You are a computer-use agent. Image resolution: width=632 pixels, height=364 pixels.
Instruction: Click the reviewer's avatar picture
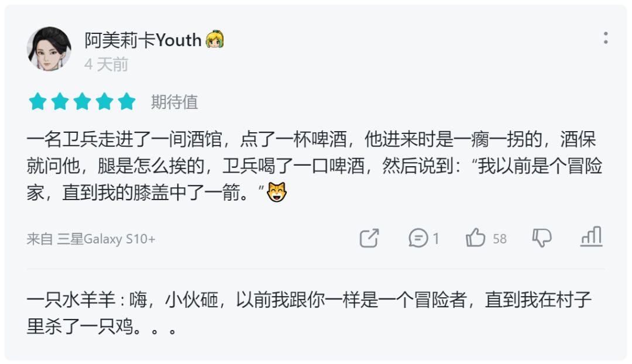point(49,49)
